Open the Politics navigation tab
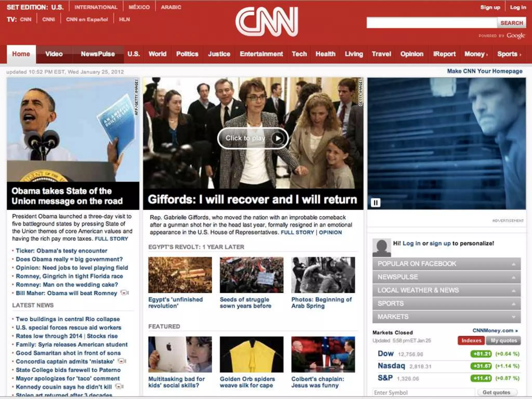The height and width of the screenshot is (399, 532). 187,54
